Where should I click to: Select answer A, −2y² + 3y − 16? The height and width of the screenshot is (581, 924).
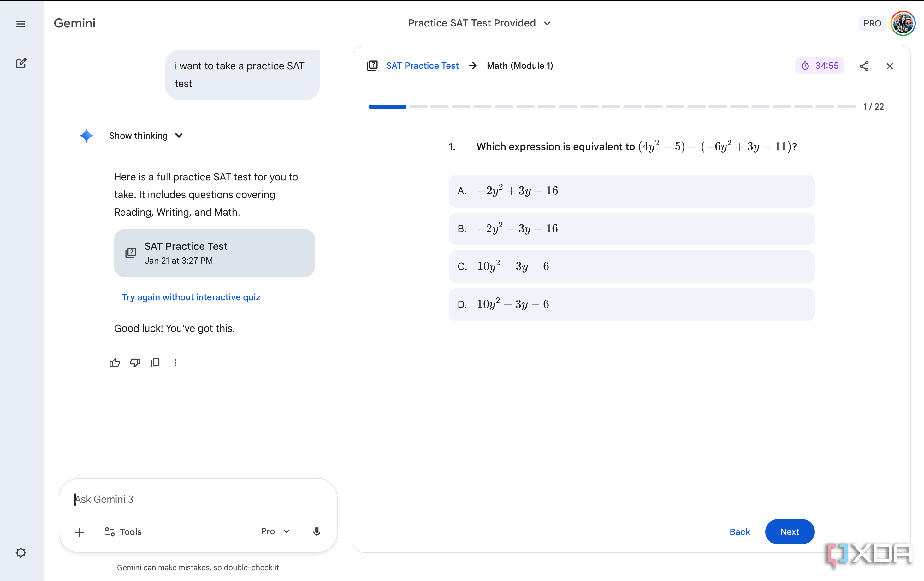pyautogui.click(x=631, y=191)
